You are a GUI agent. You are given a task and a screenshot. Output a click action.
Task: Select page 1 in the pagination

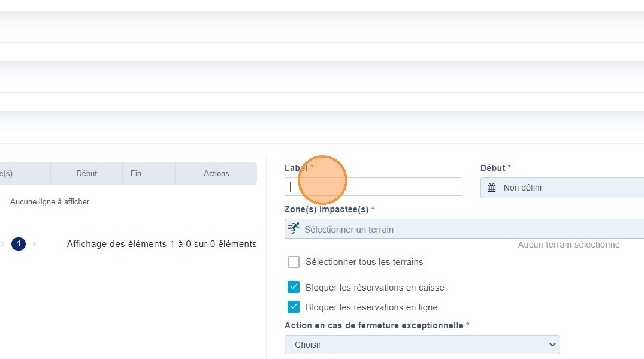point(19,244)
